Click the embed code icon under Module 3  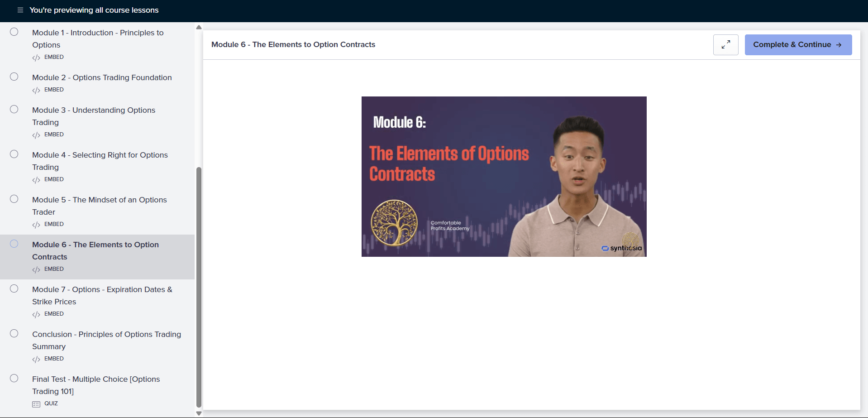(36, 135)
